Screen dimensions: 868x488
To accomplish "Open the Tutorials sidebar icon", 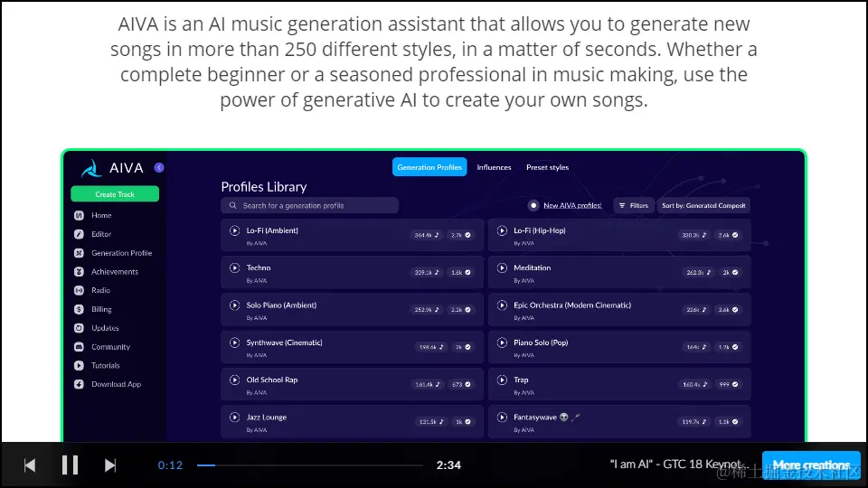I will click(79, 366).
